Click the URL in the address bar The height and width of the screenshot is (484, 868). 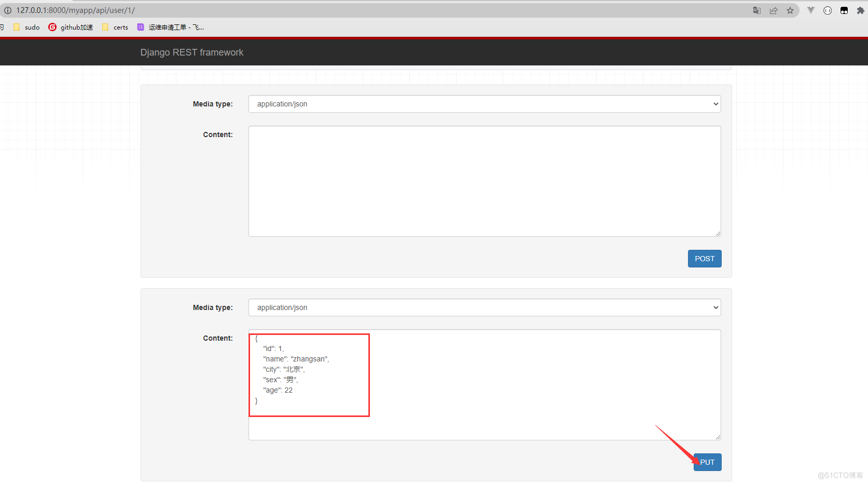pyautogui.click(x=76, y=10)
